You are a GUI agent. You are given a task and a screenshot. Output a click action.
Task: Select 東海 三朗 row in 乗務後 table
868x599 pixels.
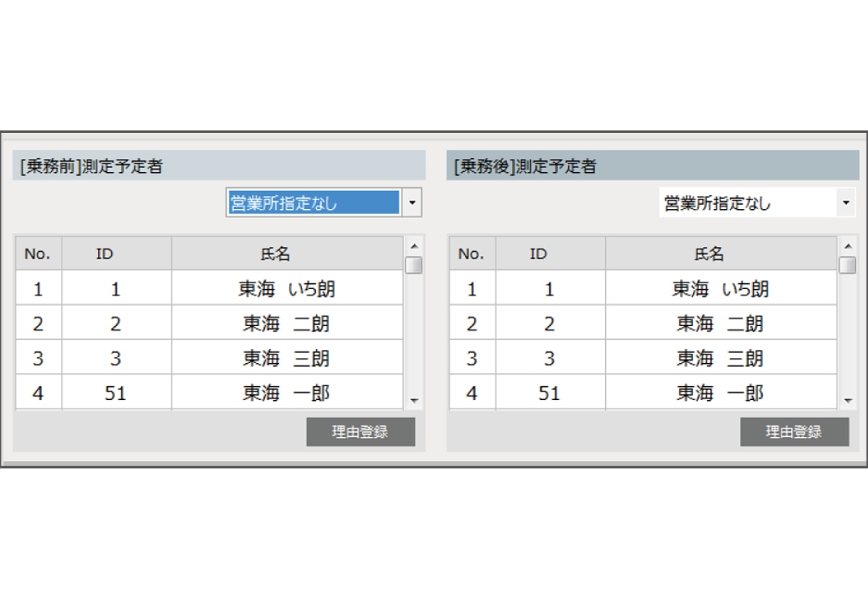pos(644,357)
